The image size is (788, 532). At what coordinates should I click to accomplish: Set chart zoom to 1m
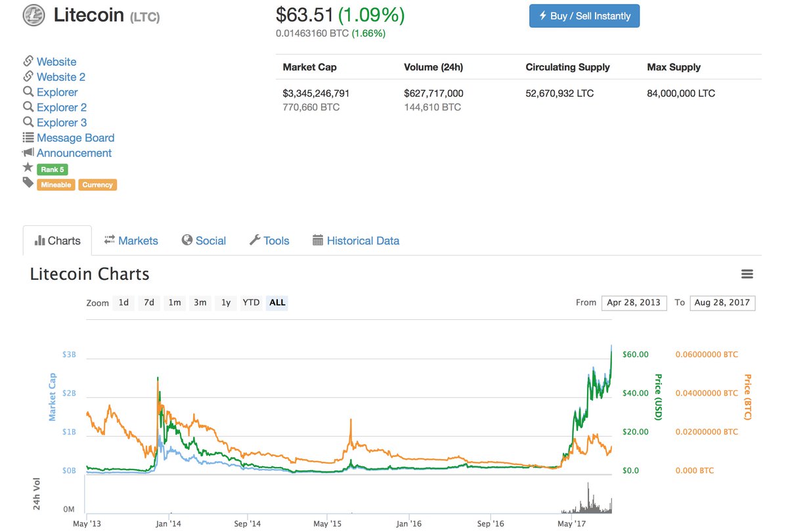coord(175,303)
